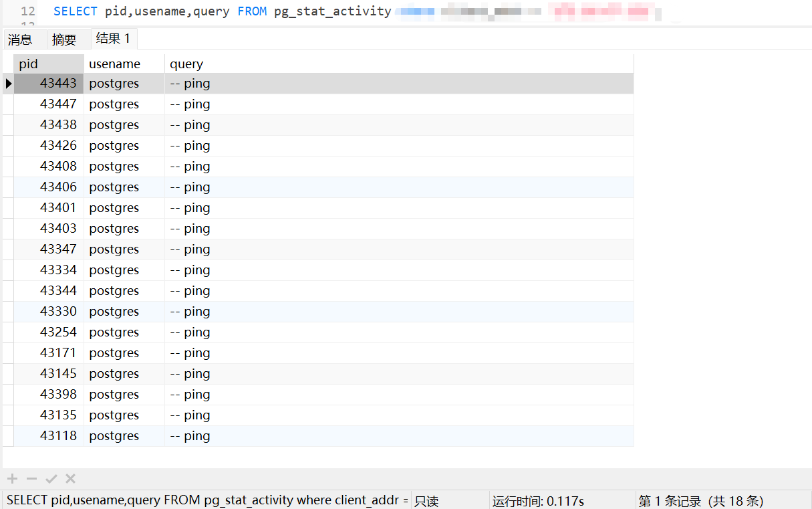
Task: Switch to the 消息 tab
Action: point(20,39)
